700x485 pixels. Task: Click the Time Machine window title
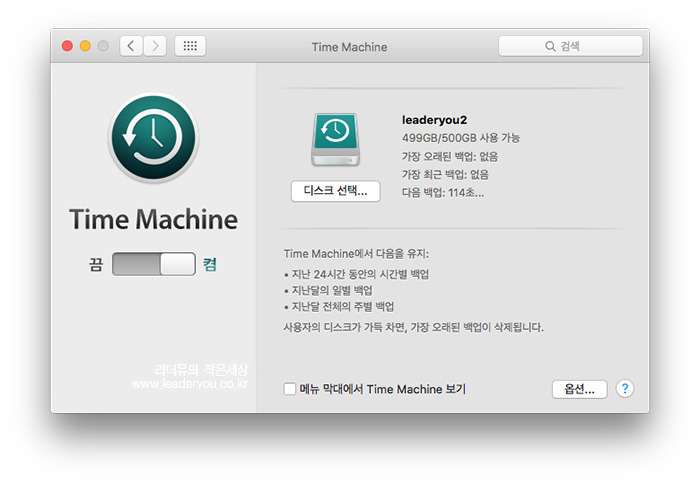click(x=350, y=47)
